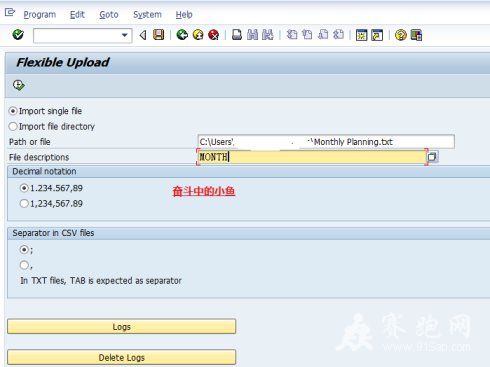Screen dimensions: 490x367
Task: Select decimal notation 1,234,567.89
Action: click(24, 203)
